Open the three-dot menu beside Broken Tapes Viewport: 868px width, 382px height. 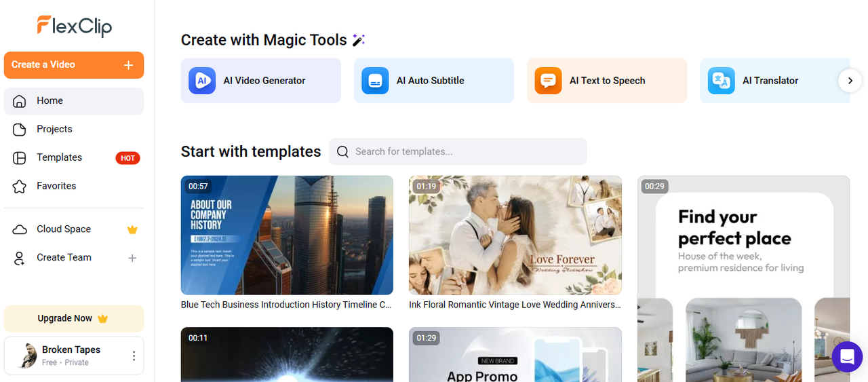(x=134, y=356)
